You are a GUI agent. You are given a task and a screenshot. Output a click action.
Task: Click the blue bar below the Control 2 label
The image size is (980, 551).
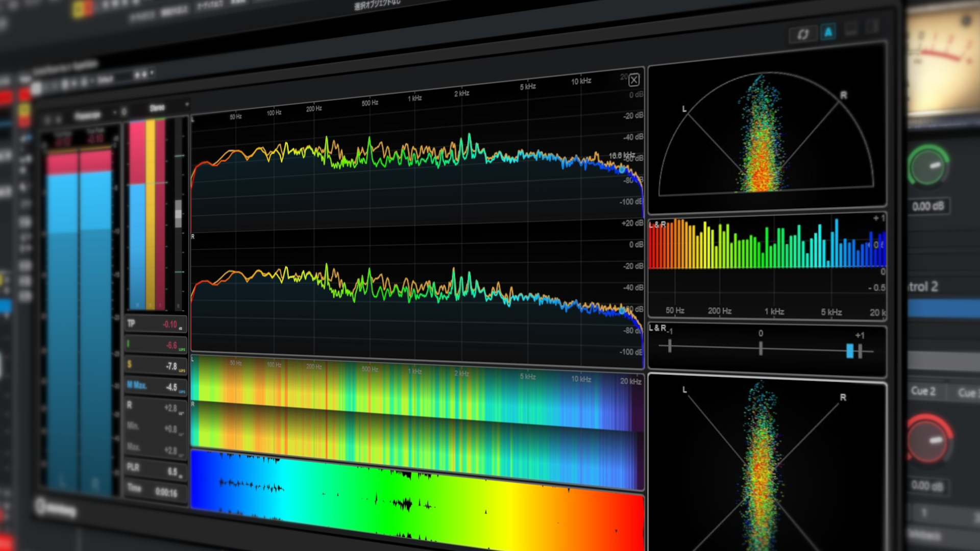click(943, 309)
